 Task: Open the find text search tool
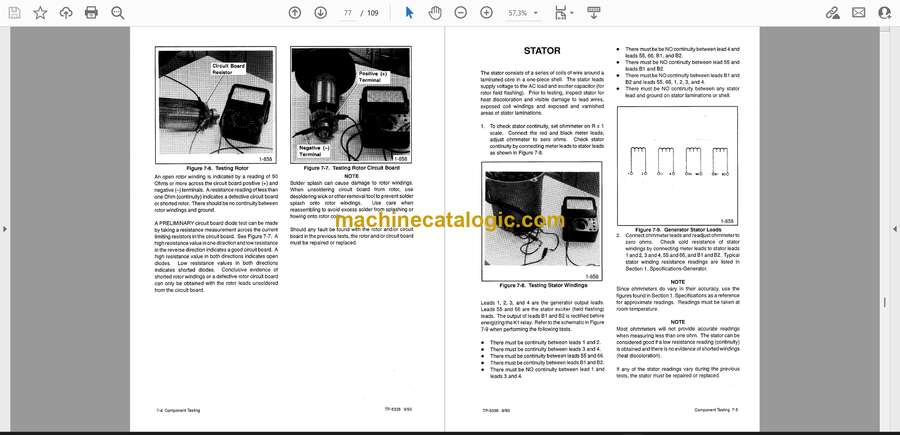(x=118, y=13)
